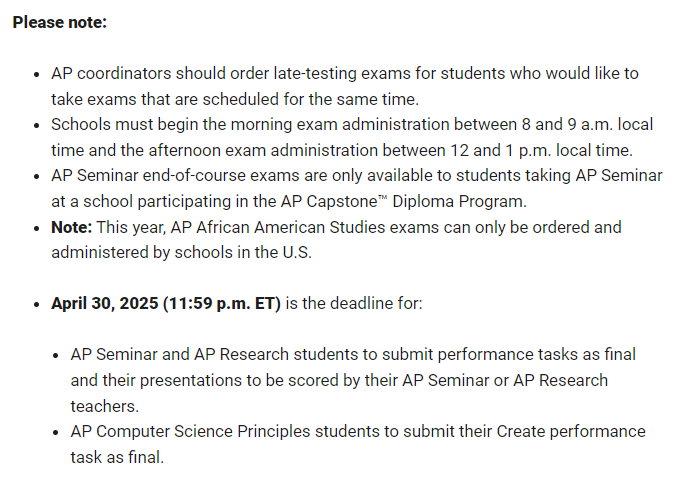
Task: Select the morning exam administration bullet text
Action: click(x=352, y=137)
